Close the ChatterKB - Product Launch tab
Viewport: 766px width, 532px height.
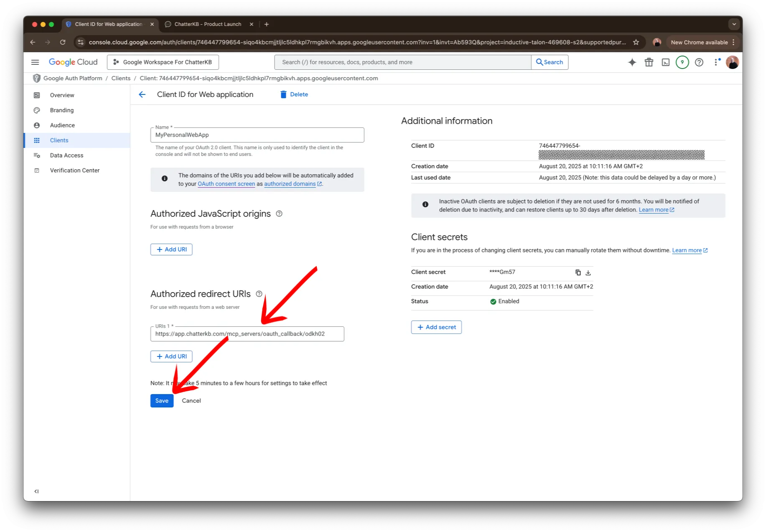[x=252, y=24]
